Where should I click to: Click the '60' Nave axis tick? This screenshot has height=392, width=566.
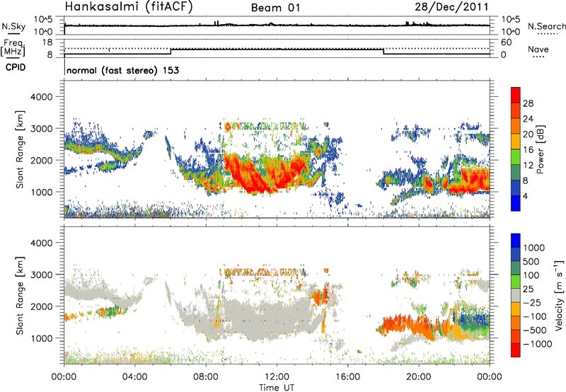click(x=506, y=42)
